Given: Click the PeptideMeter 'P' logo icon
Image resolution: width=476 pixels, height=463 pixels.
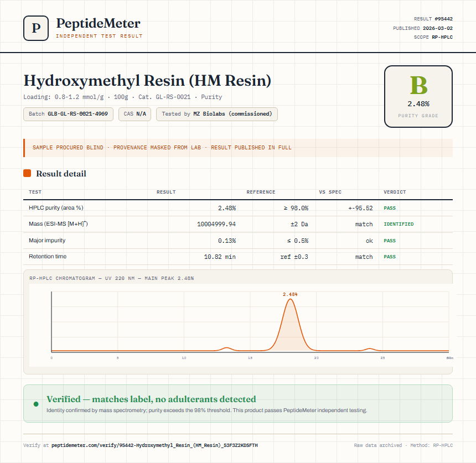Looking at the screenshot, I should click(36, 28).
